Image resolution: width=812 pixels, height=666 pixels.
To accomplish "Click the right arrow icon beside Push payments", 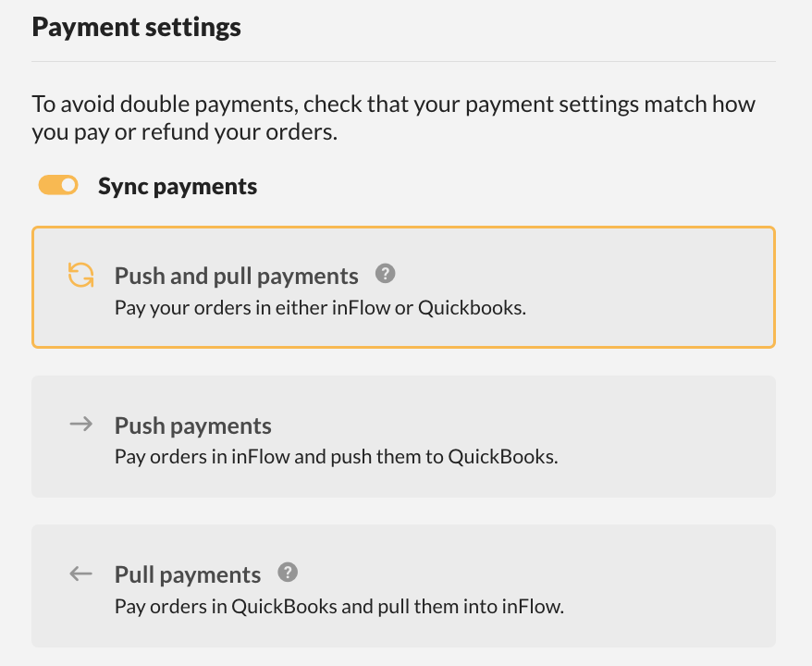I will click(81, 424).
